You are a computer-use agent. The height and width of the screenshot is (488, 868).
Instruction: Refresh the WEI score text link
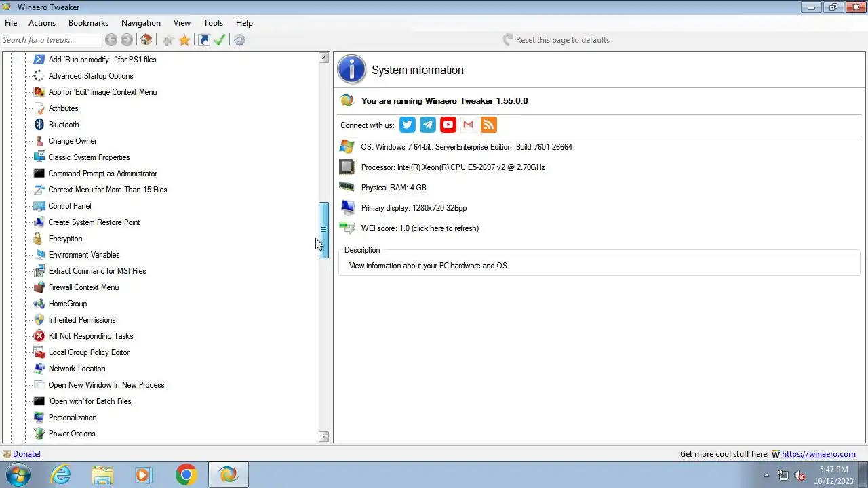[420, 228]
